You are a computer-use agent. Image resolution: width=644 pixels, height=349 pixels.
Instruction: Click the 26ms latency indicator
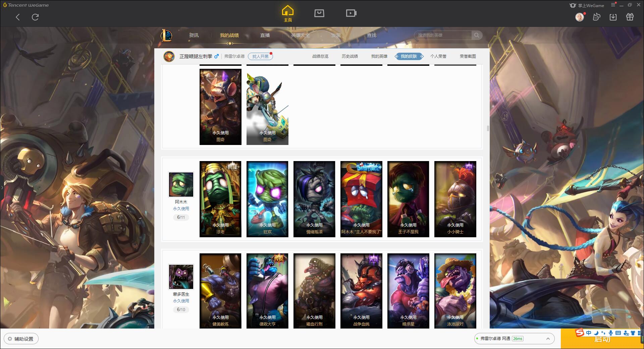pos(518,339)
